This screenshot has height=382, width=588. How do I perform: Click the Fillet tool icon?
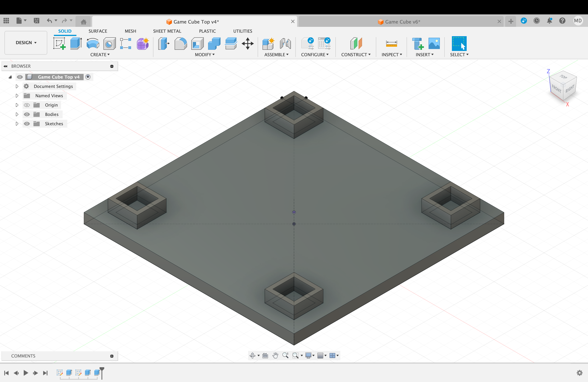[181, 44]
